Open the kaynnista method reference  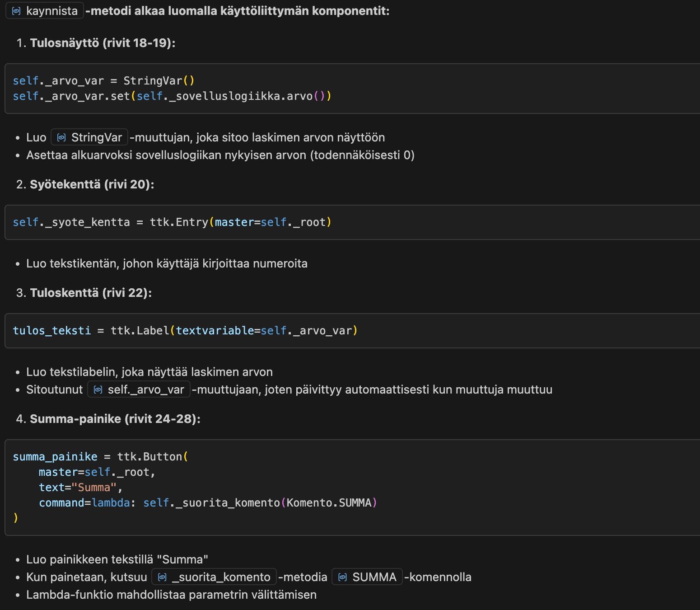click(51, 11)
